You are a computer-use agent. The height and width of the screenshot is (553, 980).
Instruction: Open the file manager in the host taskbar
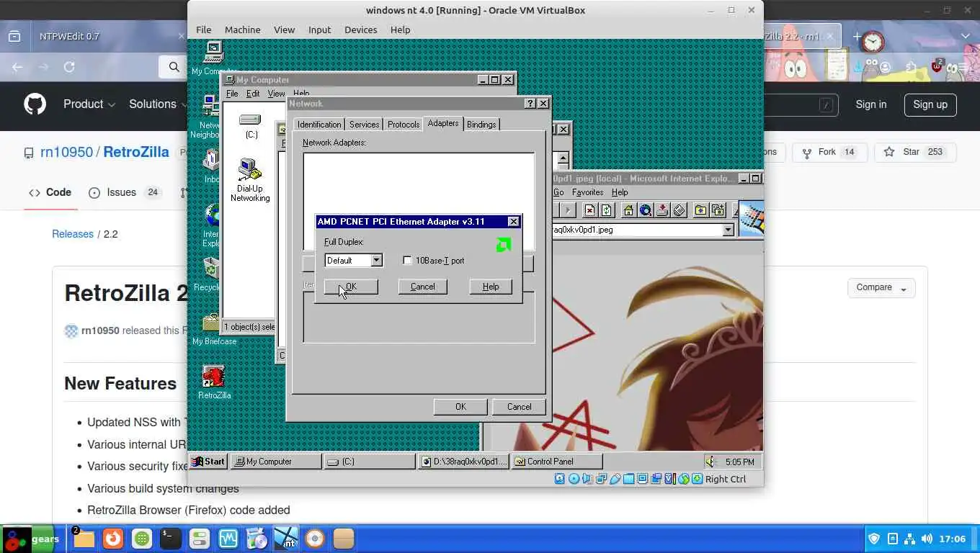click(84, 539)
